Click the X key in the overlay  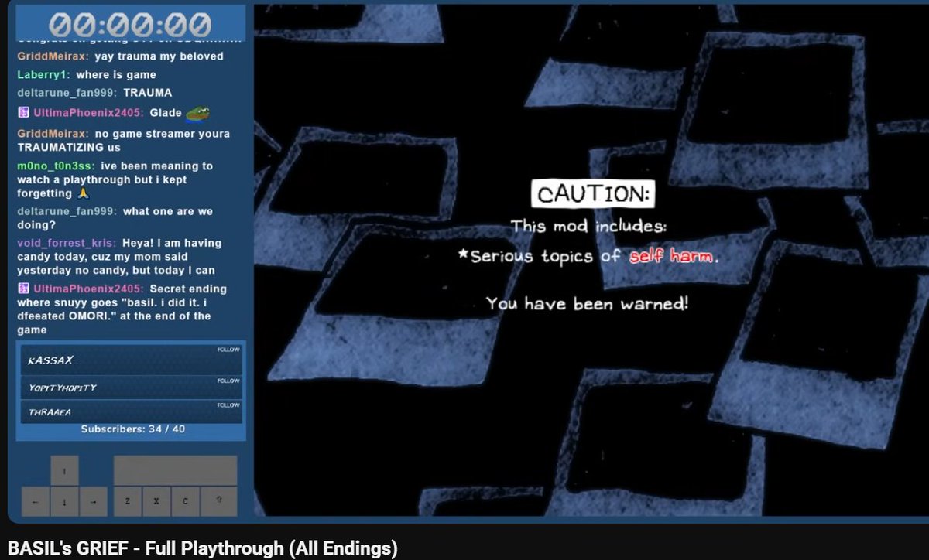(x=156, y=501)
